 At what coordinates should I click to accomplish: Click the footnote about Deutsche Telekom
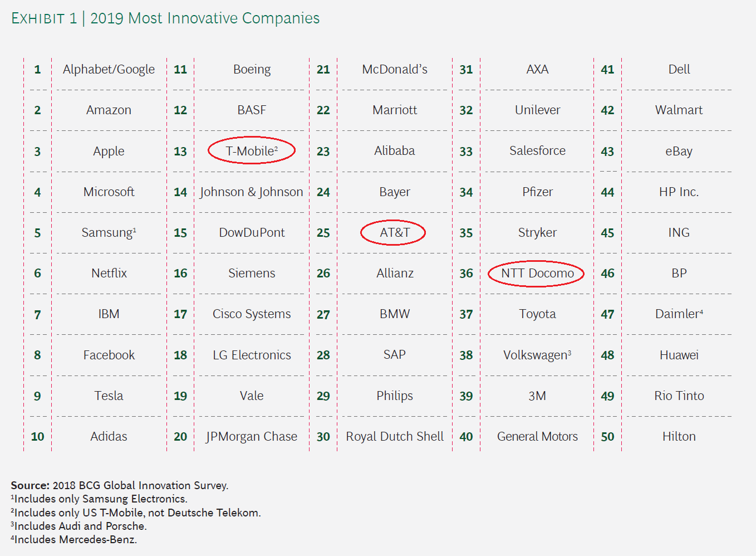click(136, 513)
